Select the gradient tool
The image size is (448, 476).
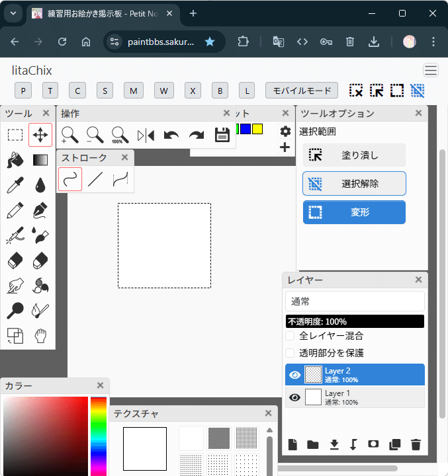point(40,160)
